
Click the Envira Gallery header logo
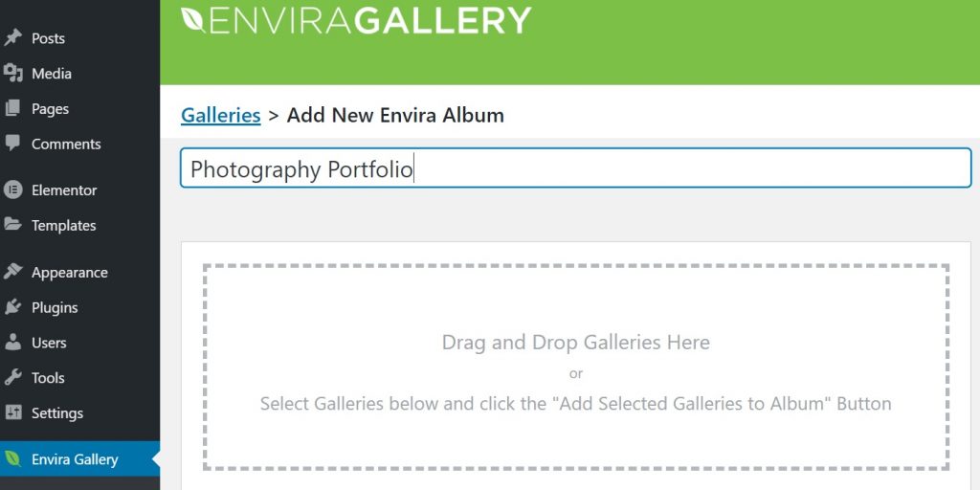pyautogui.click(x=356, y=21)
